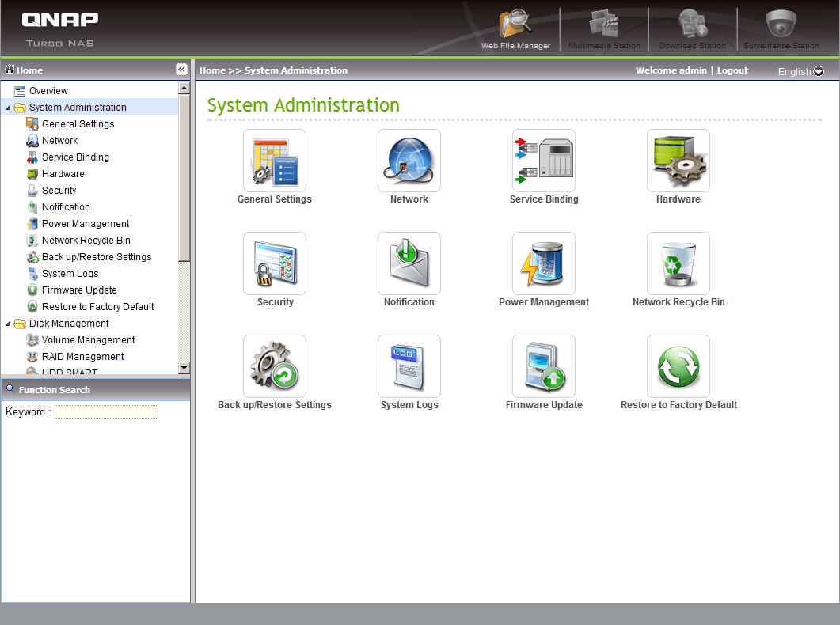Select General Settings in the sidebar tree

78,124
